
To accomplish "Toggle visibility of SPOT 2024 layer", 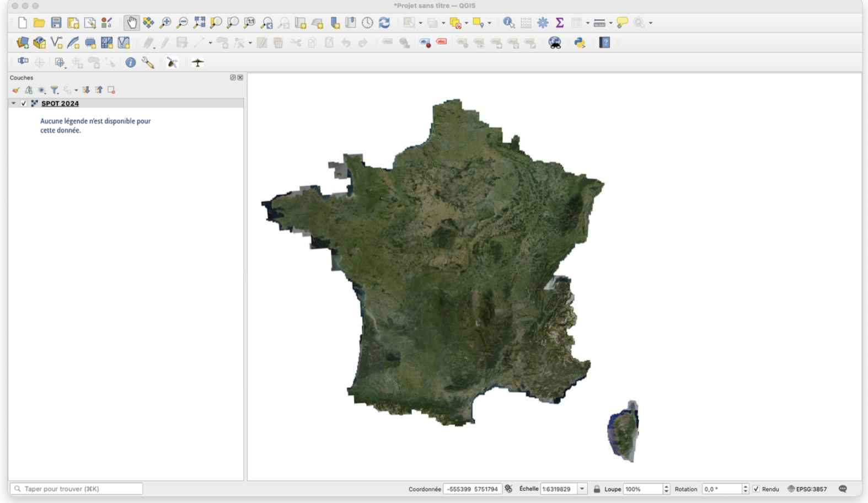I will (24, 103).
